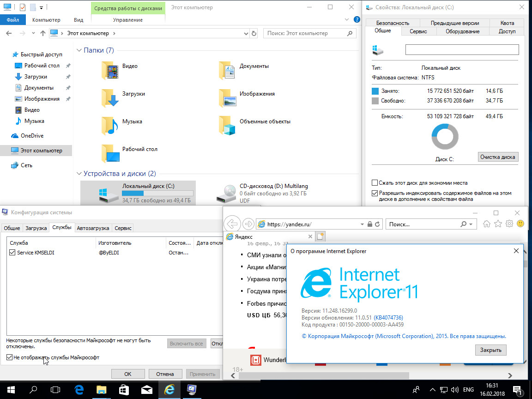Open the Музыка folder icon

coord(110,126)
